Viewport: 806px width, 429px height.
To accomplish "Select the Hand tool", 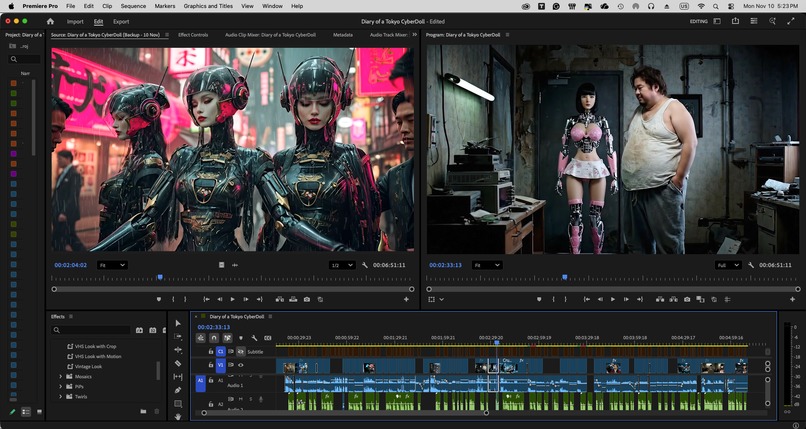I will pyautogui.click(x=178, y=417).
